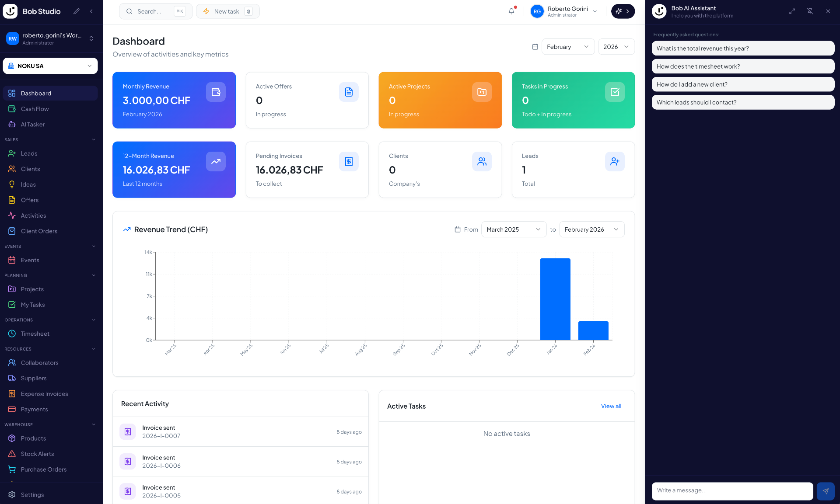Click the notifications bell icon
The height and width of the screenshot is (504, 840).
(x=511, y=11)
